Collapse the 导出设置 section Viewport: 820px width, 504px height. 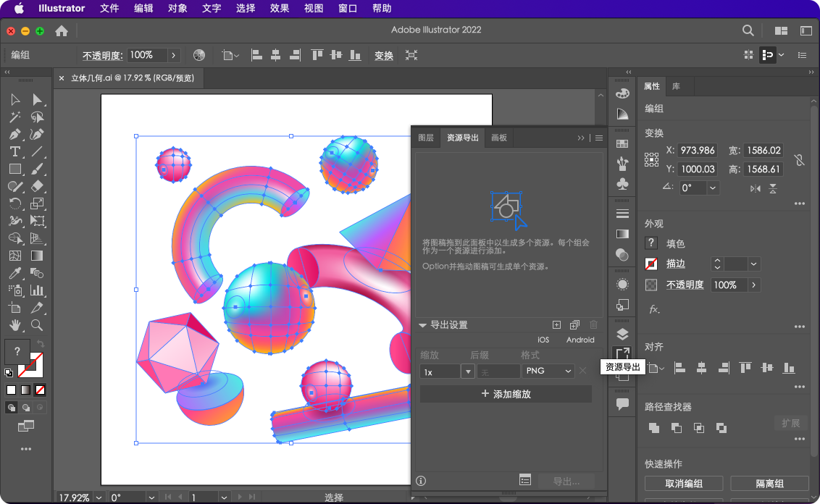click(x=422, y=325)
